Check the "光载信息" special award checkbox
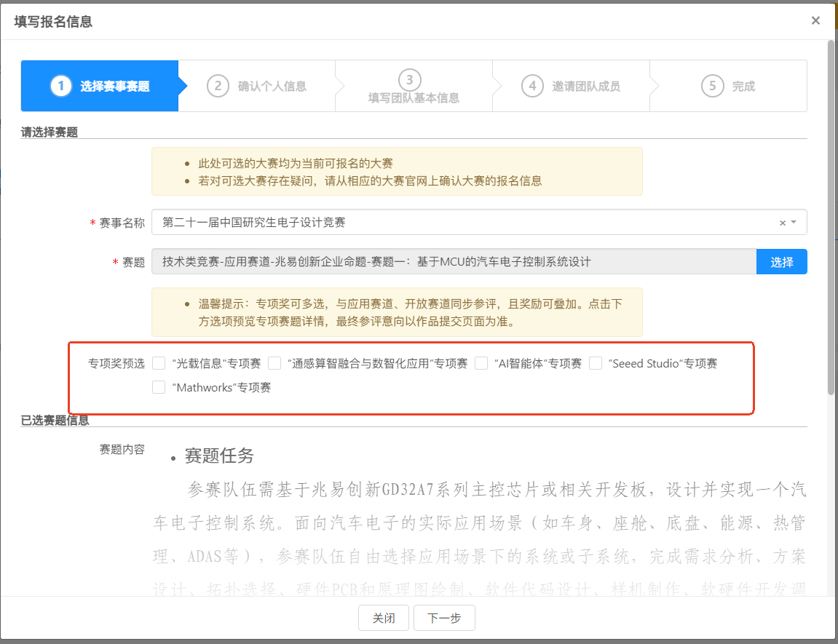Viewport: 838px width, 644px height. pos(159,363)
